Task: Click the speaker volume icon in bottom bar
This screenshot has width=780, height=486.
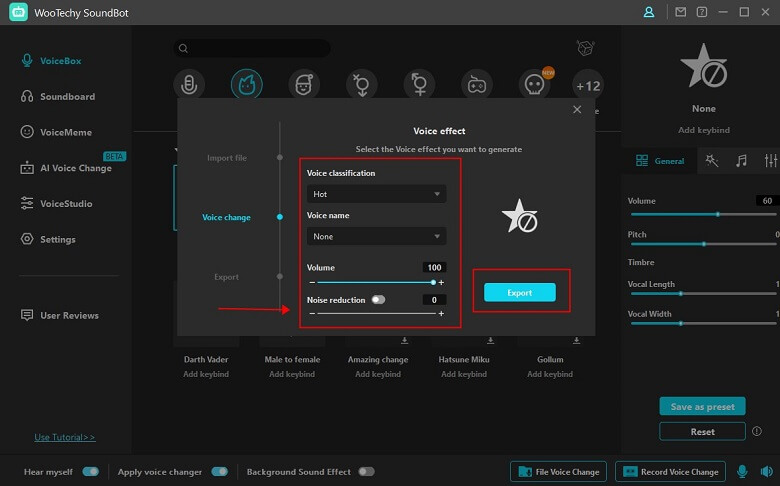Action: click(765, 471)
